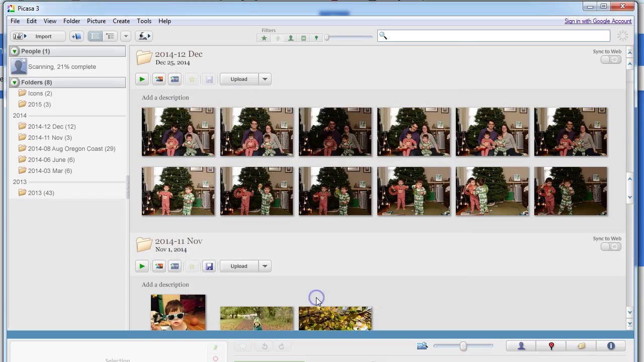Image resolution: width=644 pixels, height=362 pixels.
Task: Filter to show movies only
Action: (303, 38)
